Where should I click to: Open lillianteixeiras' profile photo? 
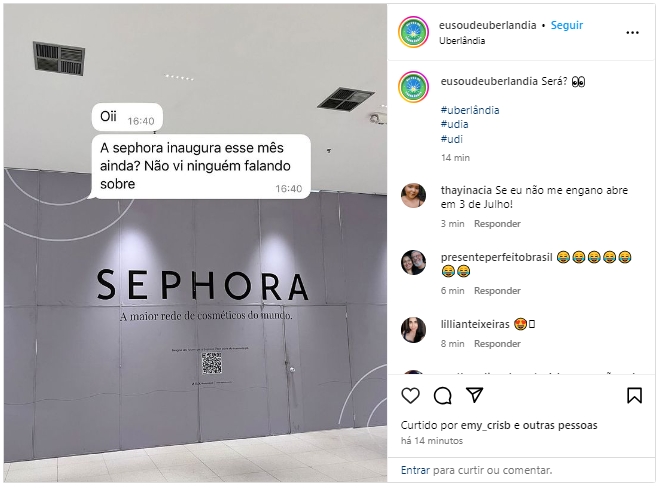pos(413,330)
